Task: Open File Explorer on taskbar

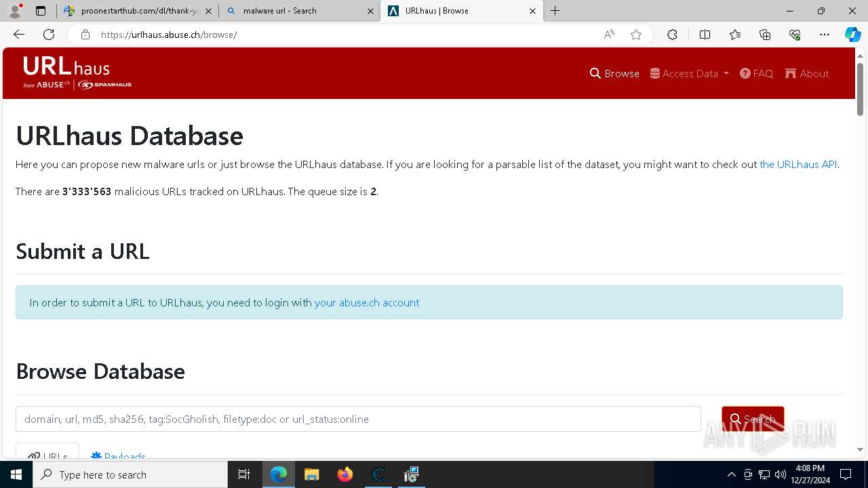Action: [x=311, y=474]
